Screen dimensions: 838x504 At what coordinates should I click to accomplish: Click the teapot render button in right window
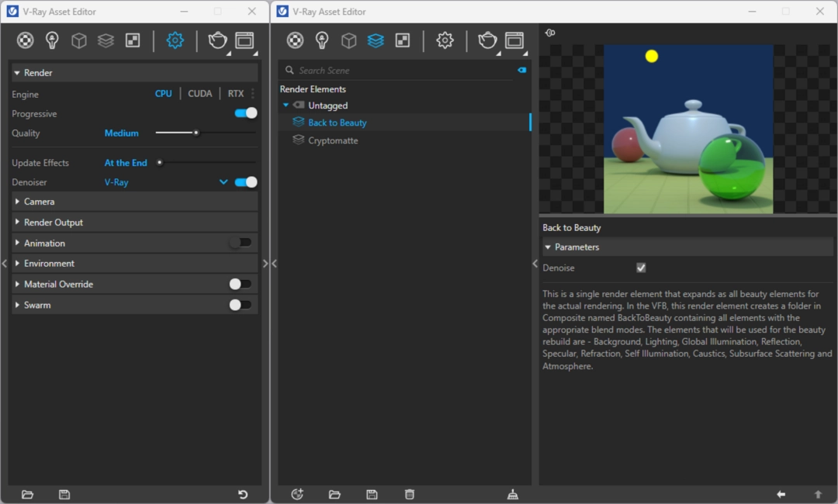pyautogui.click(x=487, y=40)
